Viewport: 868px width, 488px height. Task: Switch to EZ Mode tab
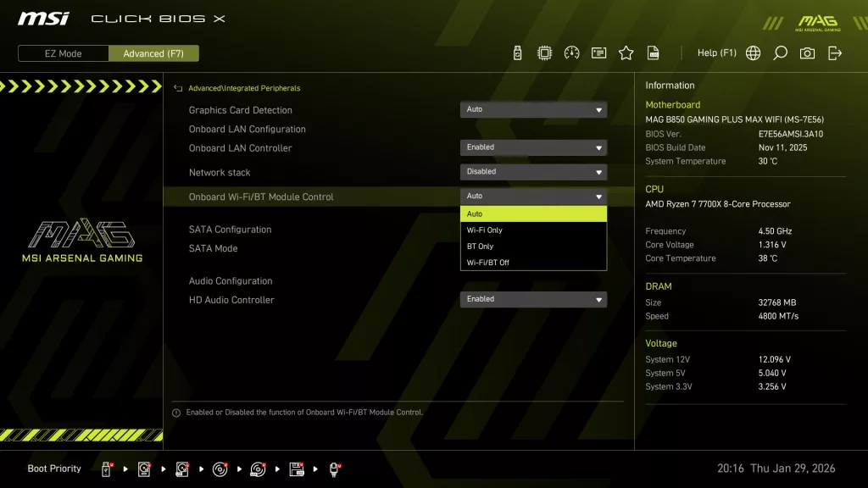click(x=62, y=53)
